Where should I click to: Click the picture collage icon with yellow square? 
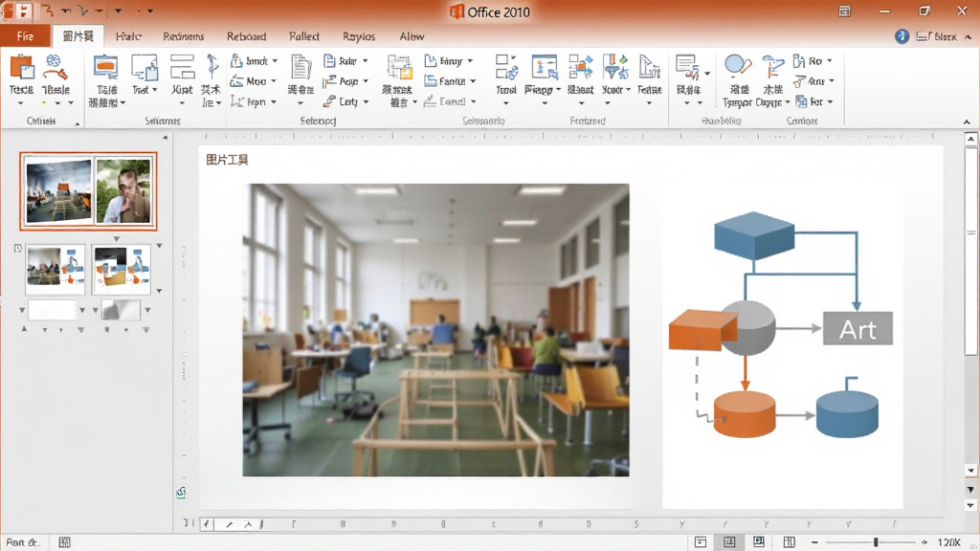point(399,68)
